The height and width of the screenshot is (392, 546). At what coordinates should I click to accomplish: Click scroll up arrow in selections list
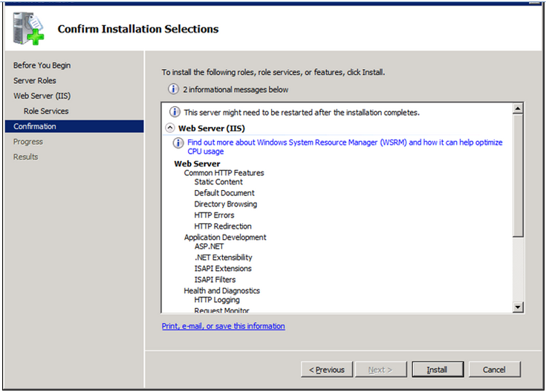click(x=518, y=108)
